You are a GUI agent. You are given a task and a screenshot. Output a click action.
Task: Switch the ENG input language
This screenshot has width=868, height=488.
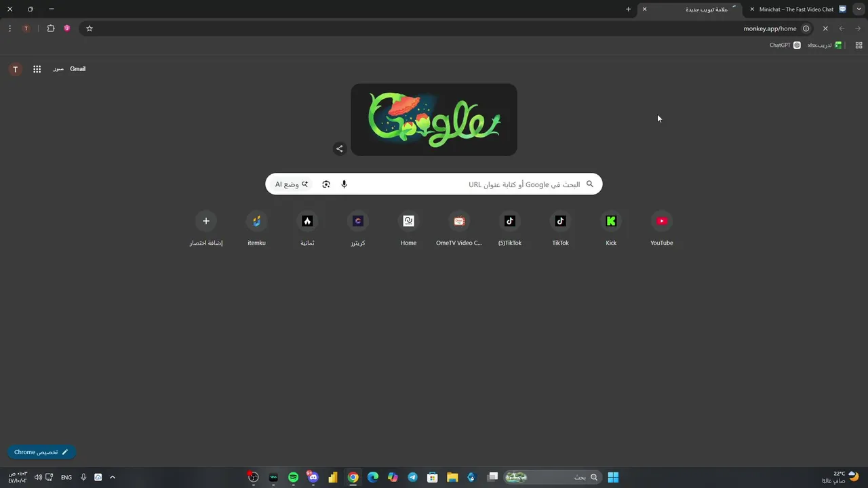pyautogui.click(x=66, y=477)
